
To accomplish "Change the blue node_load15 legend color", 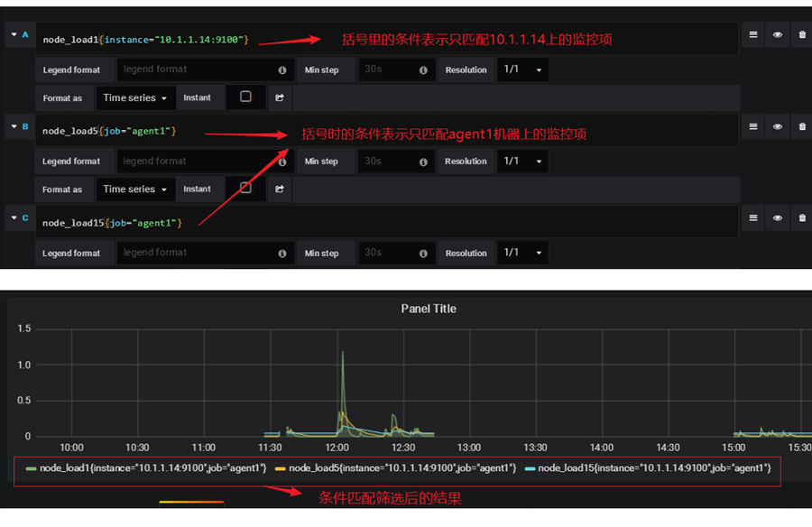I will (530, 469).
